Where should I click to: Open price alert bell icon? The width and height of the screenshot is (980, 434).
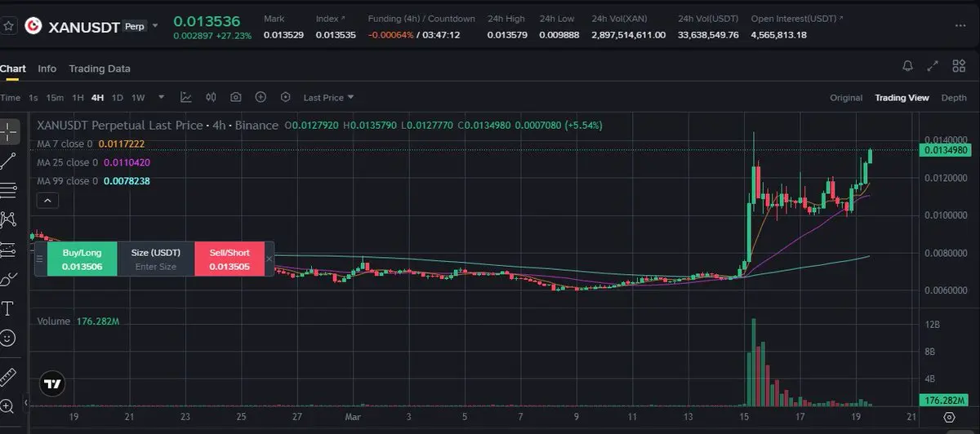(x=907, y=66)
